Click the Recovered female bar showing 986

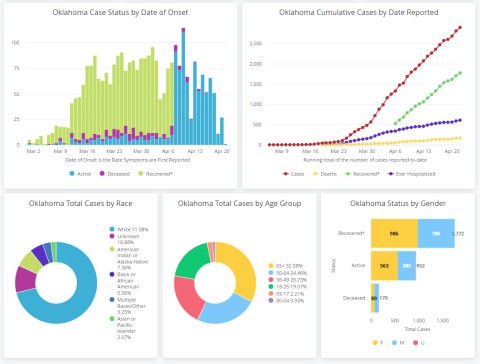[394, 233]
